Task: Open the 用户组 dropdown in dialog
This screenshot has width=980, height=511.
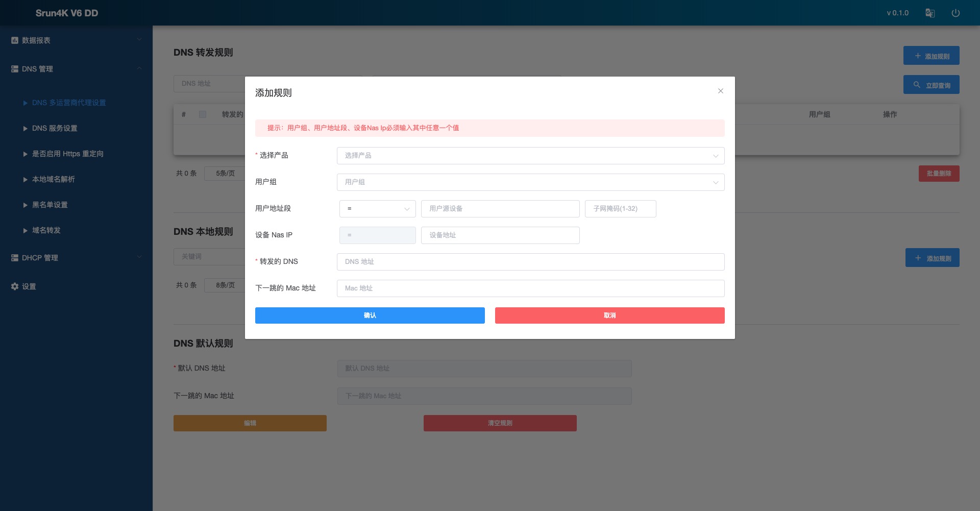Action: tap(530, 182)
